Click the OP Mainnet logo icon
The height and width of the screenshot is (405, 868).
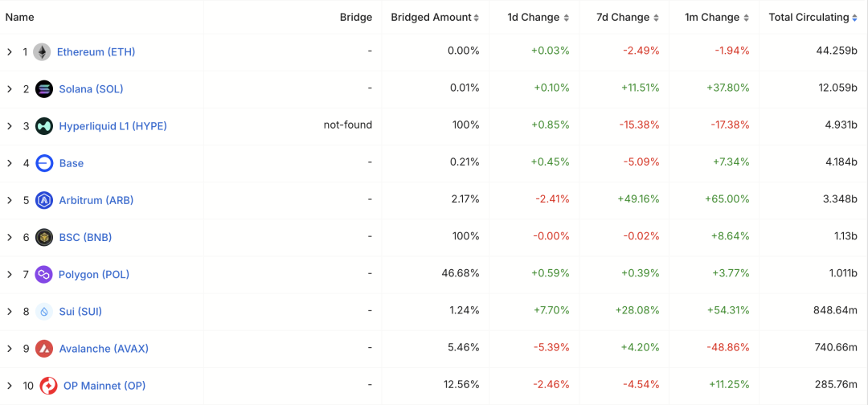(x=48, y=386)
